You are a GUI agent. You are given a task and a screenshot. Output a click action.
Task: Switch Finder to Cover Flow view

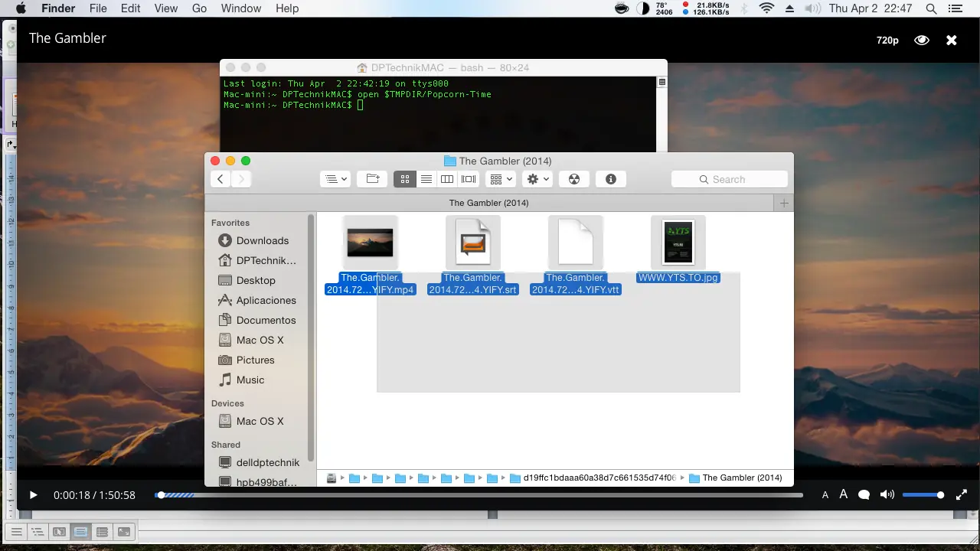469,179
